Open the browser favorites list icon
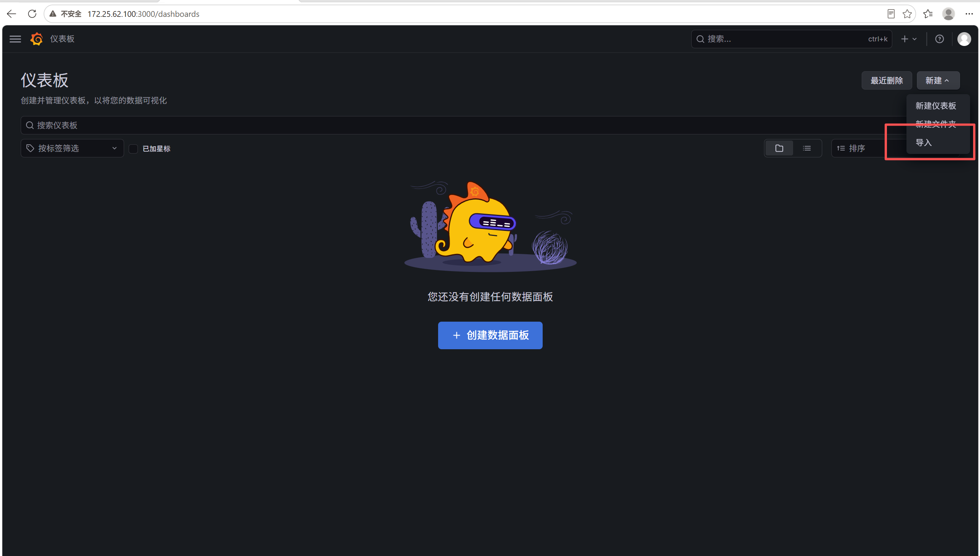Image resolution: width=980 pixels, height=556 pixels. (x=928, y=14)
